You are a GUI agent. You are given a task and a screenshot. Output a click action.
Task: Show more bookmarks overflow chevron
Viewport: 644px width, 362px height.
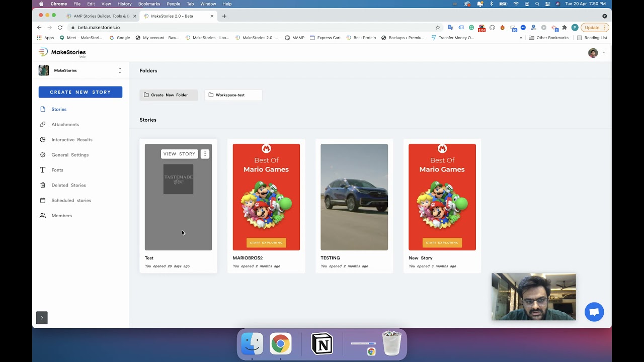point(521,38)
